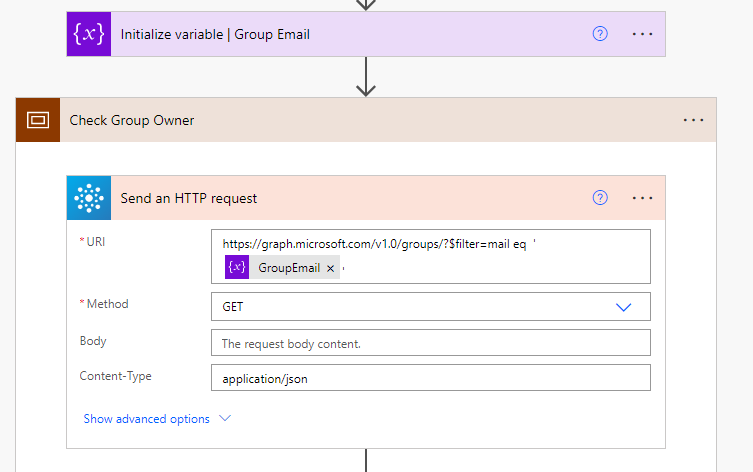Open help for Initialize variable action
753x472 pixels.
pyautogui.click(x=600, y=34)
